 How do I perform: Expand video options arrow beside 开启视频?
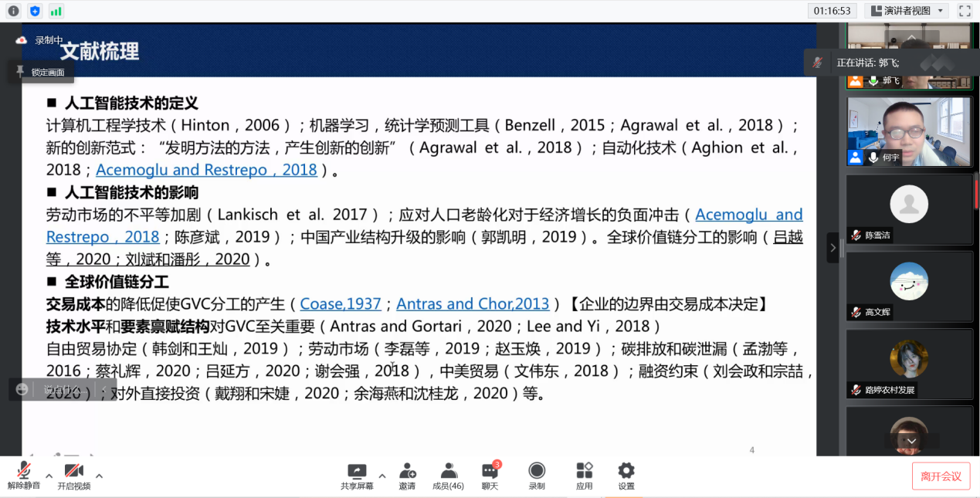99,476
